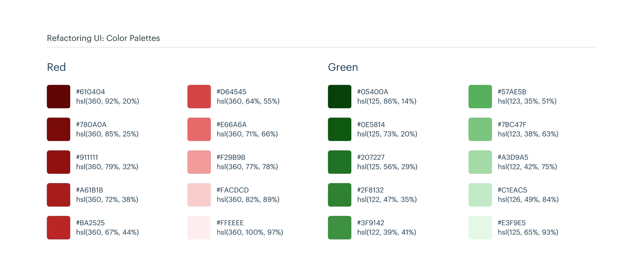Select the #780A0A red swatch

click(59, 129)
